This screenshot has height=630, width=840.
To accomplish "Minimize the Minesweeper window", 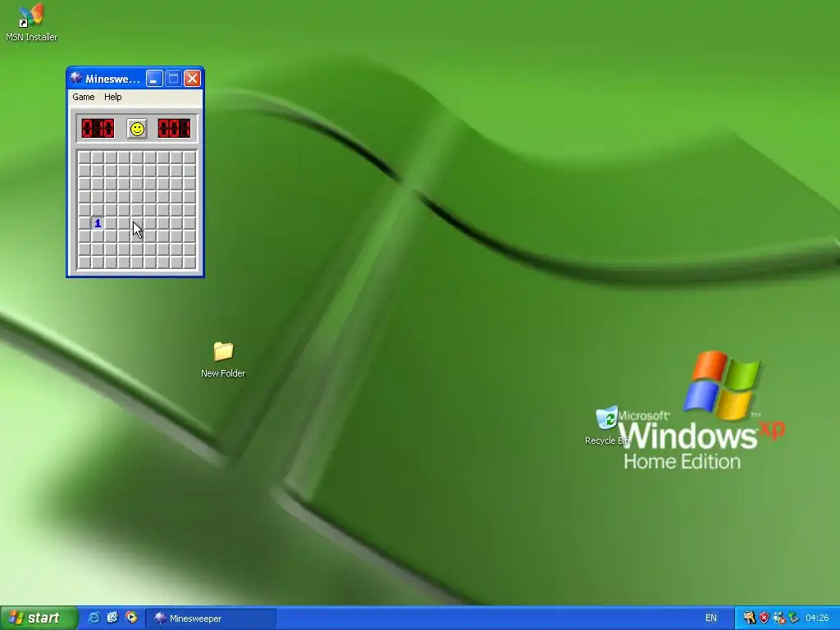I will pos(154,79).
